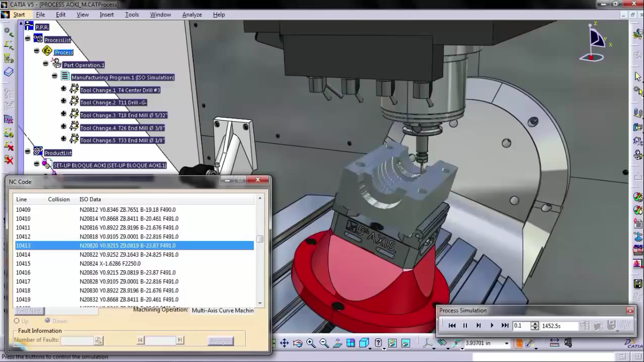Click the Swap Visible Space icon
The height and width of the screenshot is (362, 644).
pyautogui.click(x=405, y=343)
